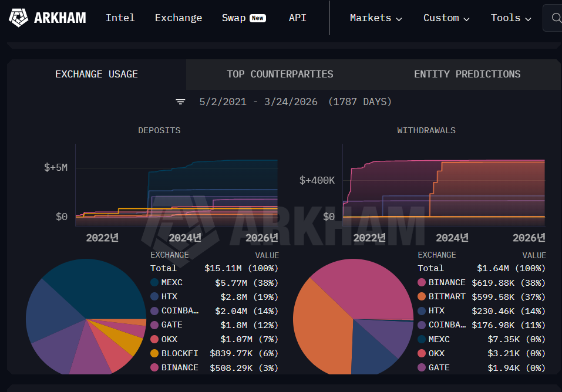The width and height of the screenshot is (562, 392).
Task: Click the $+400K withdrawals axis label
Action: [x=317, y=180]
